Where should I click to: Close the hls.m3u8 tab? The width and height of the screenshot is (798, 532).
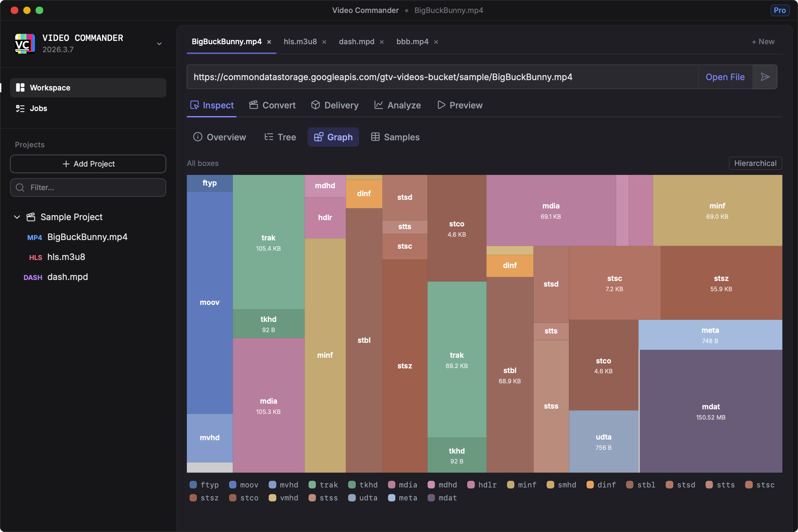click(x=324, y=42)
